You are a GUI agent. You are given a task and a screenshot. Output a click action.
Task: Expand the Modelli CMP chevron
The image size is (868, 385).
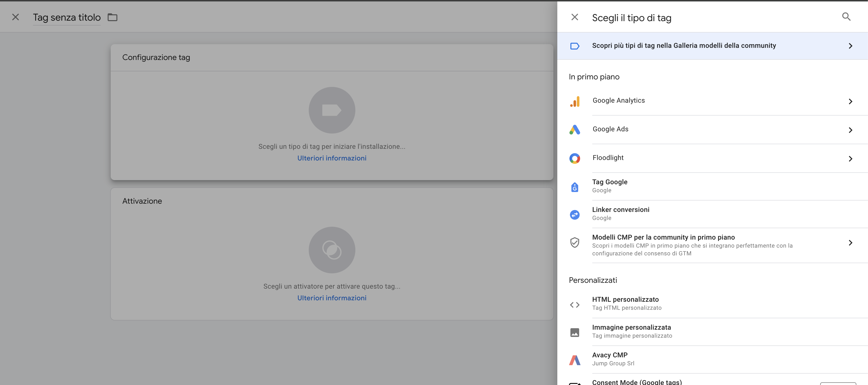[x=850, y=243]
